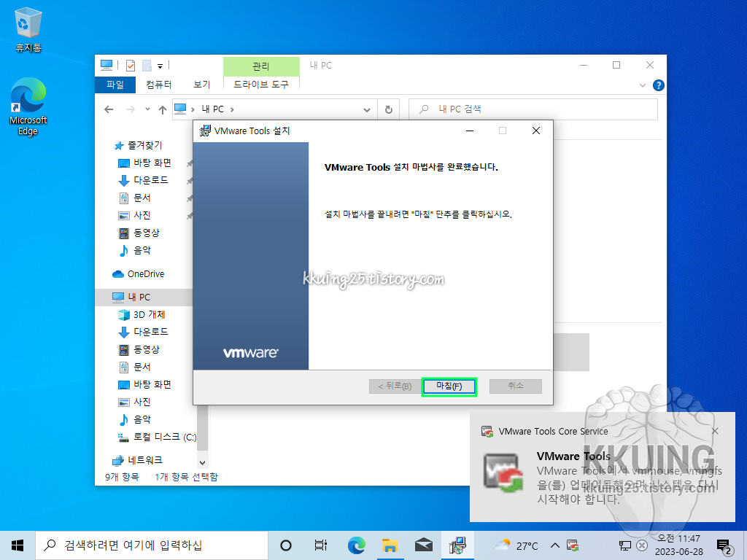Screen dimensions: 747x560
Task: Open the 드라이브 도구 ribbon tab
Action: (x=261, y=85)
